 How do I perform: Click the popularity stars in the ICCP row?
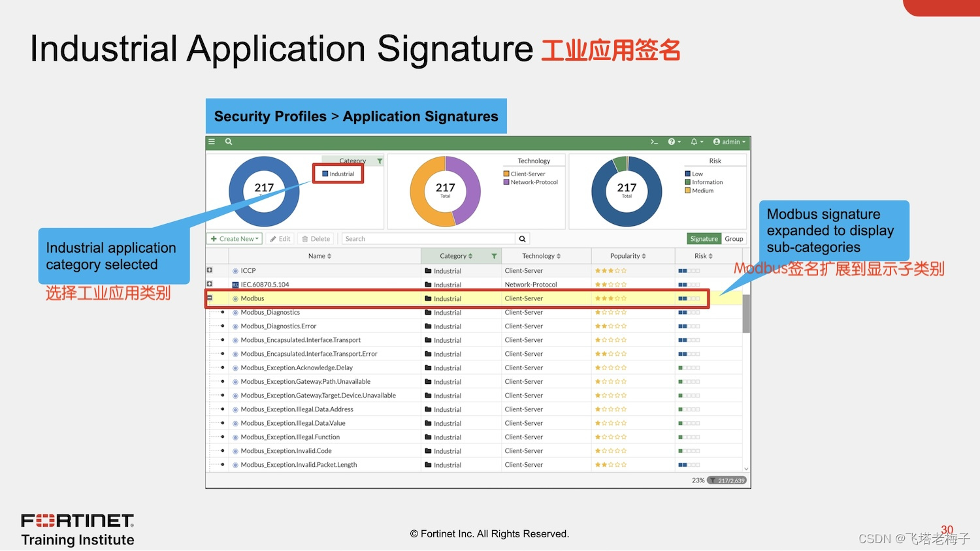611,270
